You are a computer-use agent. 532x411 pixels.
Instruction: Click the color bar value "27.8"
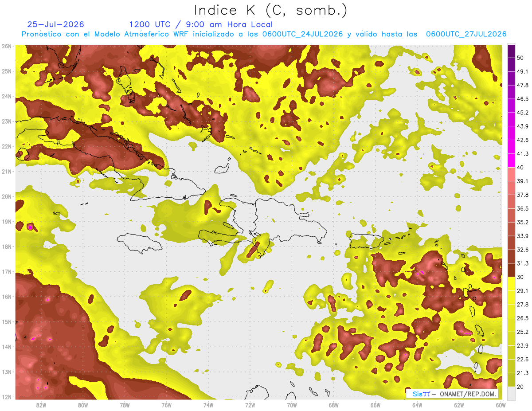(x=522, y=305)
